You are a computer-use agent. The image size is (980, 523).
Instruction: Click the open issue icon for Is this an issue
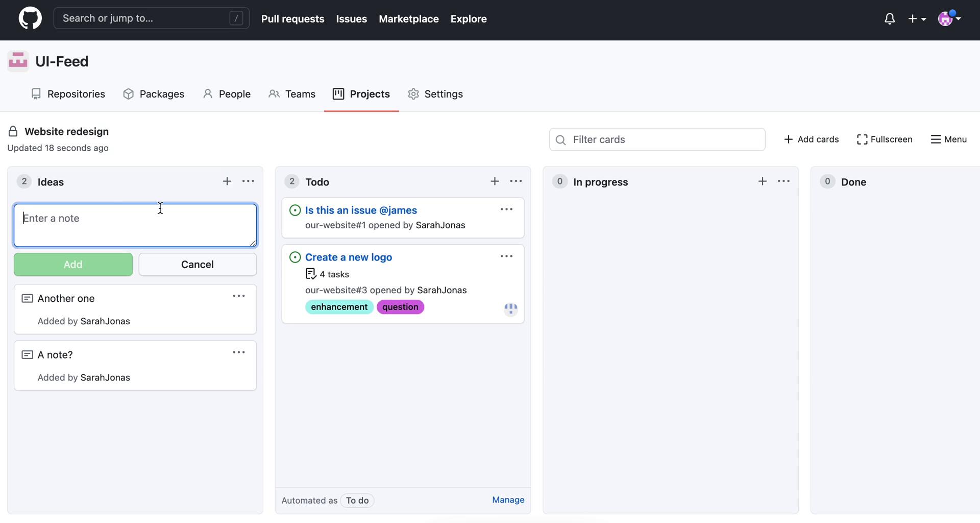coord(295,210)
